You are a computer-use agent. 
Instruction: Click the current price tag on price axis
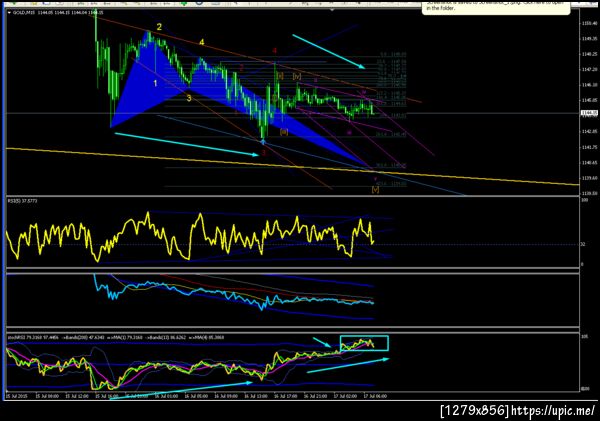point(589,113)
